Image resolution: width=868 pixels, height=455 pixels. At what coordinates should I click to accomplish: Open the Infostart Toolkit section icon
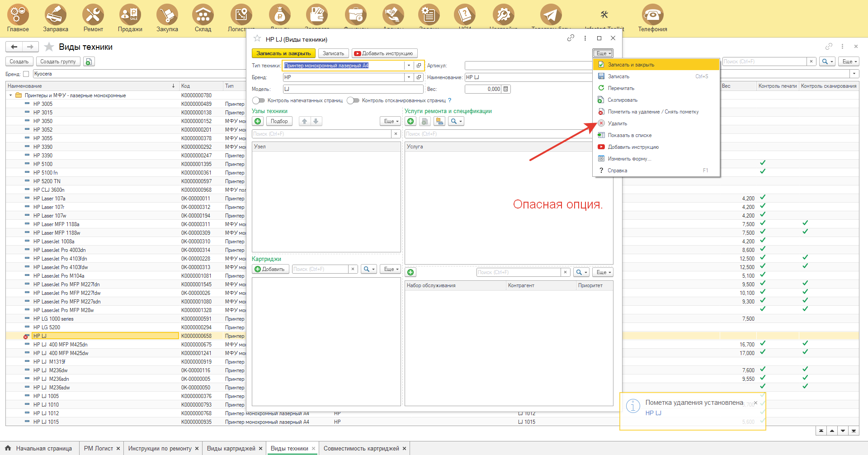click(604, 15)
